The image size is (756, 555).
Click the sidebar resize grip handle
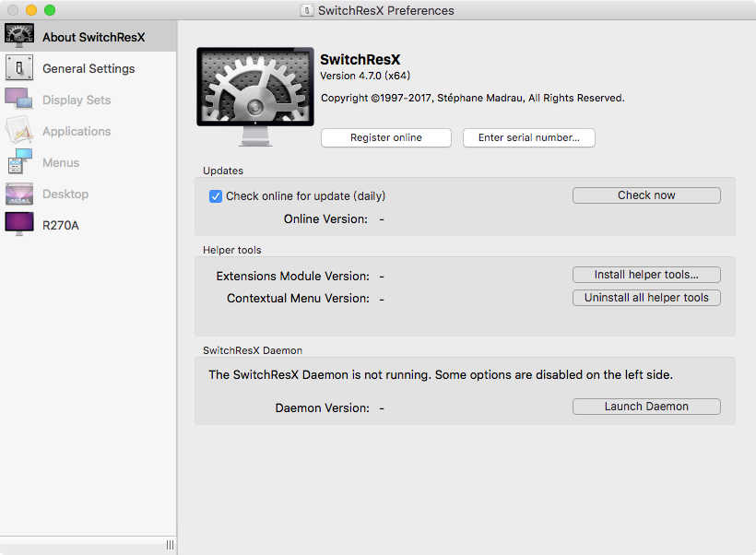(171, 545)
